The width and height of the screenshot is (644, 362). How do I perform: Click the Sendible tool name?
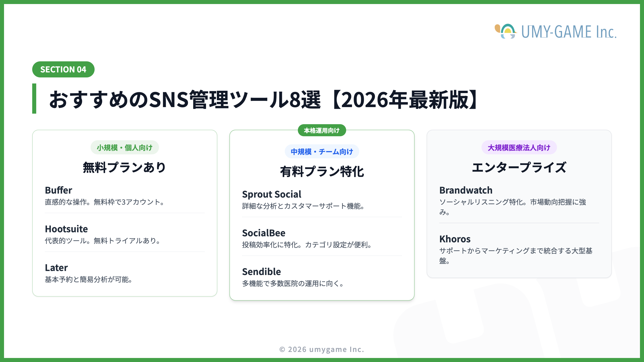tap(261, 272)
